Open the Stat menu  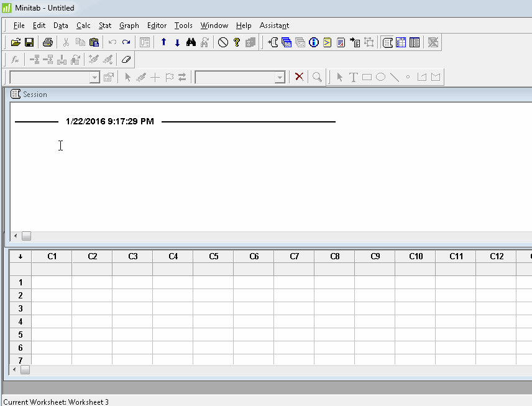[x=104, y=25]
